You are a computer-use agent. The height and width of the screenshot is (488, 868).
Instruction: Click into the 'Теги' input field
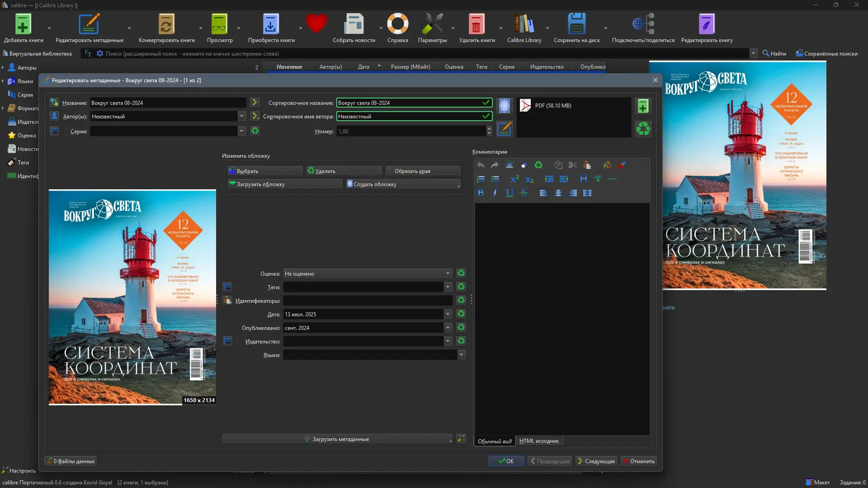(363, 287)
